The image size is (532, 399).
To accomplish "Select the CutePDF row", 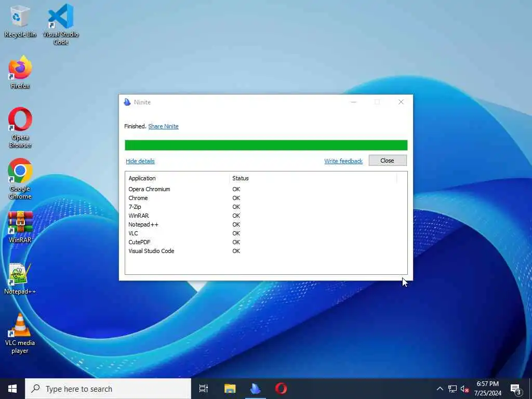I will point(266,242).
